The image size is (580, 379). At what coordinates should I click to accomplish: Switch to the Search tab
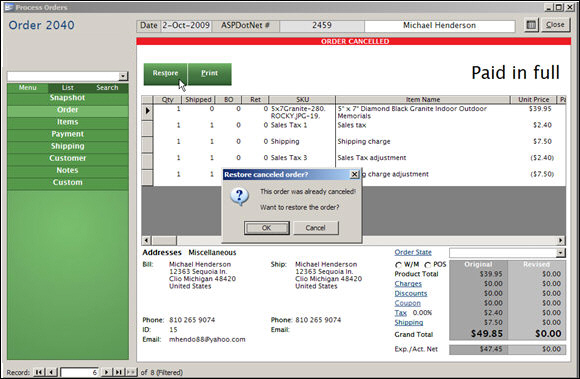(x=107, y=88)
